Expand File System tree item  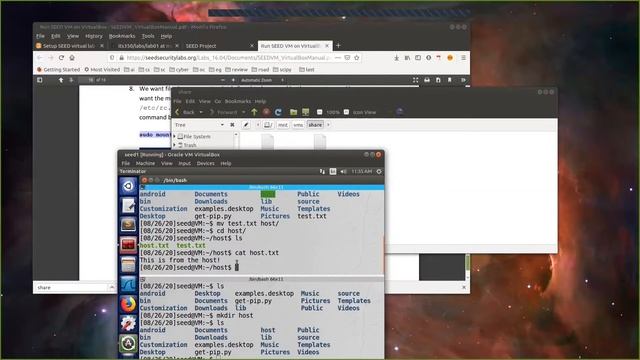pos(175,136)
